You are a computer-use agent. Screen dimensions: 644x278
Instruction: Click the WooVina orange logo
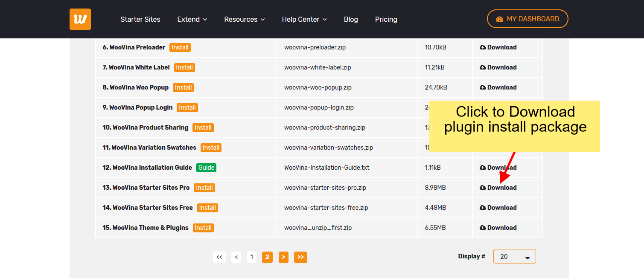pyautogui.click(x=80, y=19)
